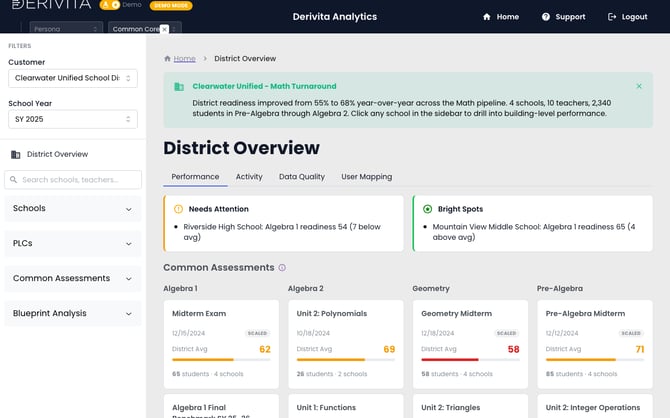Click Midterm Exam progress bar at 62
Screen dimensions: 670x418
click(x=221, y=360)
